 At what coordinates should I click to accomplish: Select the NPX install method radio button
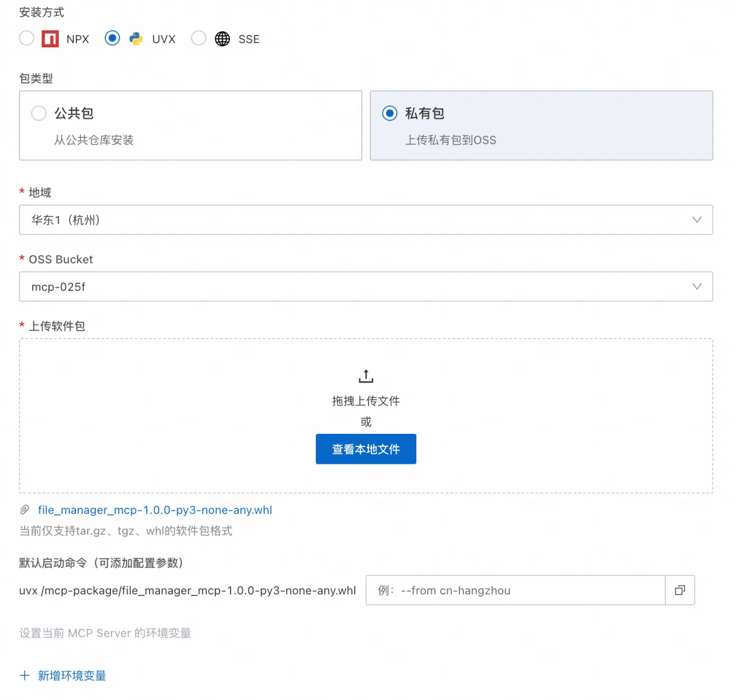(x=26, y=39)
